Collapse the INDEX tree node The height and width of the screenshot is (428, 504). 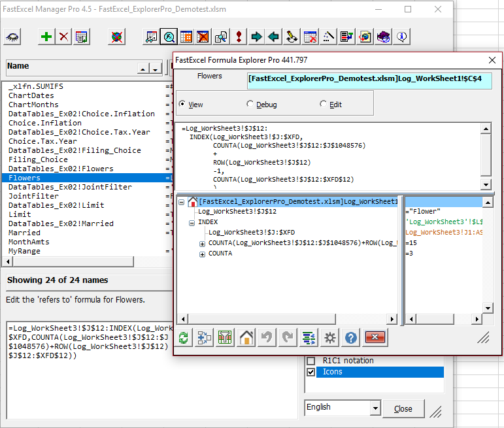(x=192, y=222)
